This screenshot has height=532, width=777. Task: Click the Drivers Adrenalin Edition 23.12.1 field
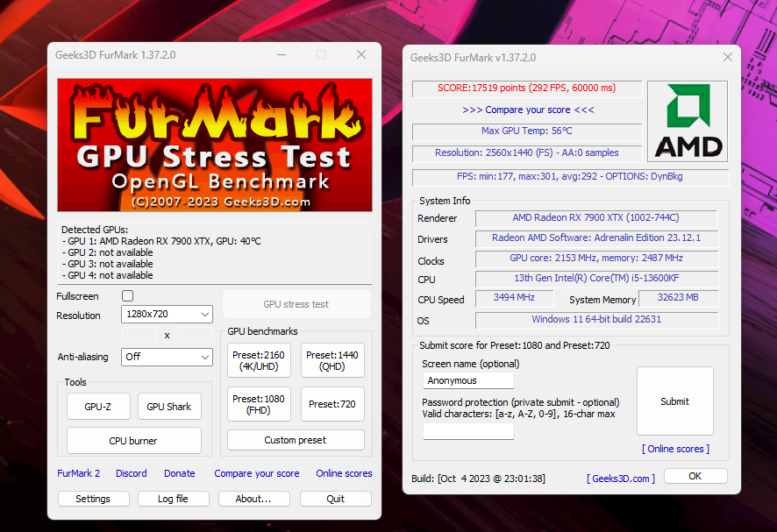[x=596, y=238]
